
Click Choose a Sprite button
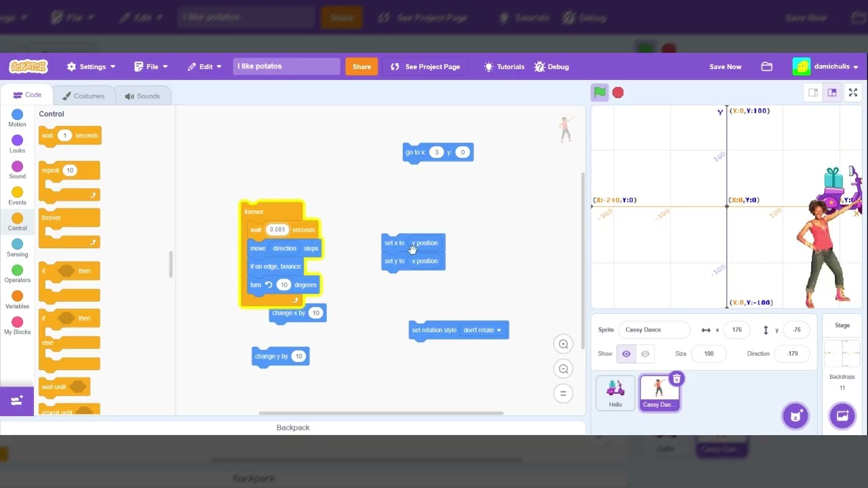coord(795,415)
